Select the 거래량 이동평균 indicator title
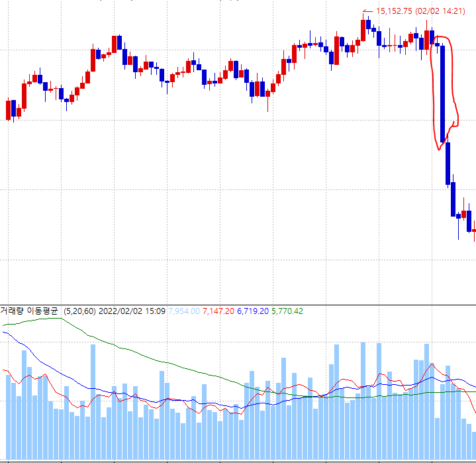The height and width of the screenshot is (463, 476). coord(29,311)
